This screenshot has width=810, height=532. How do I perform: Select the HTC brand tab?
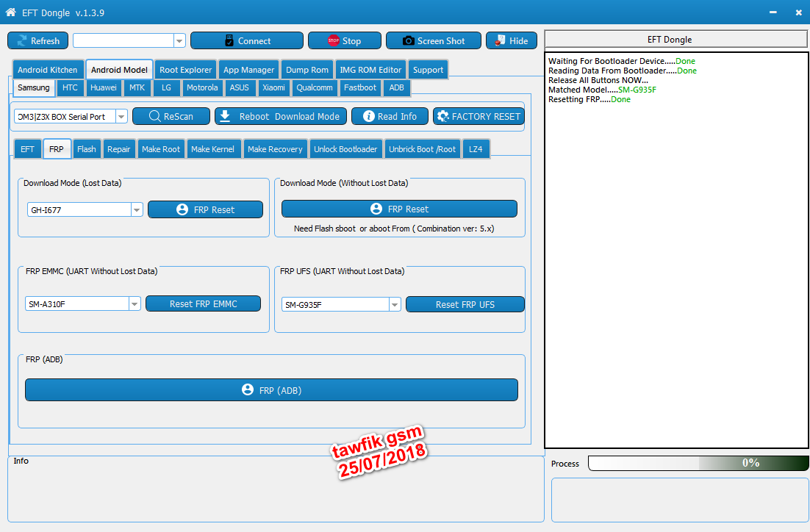[x=70, y=87]
